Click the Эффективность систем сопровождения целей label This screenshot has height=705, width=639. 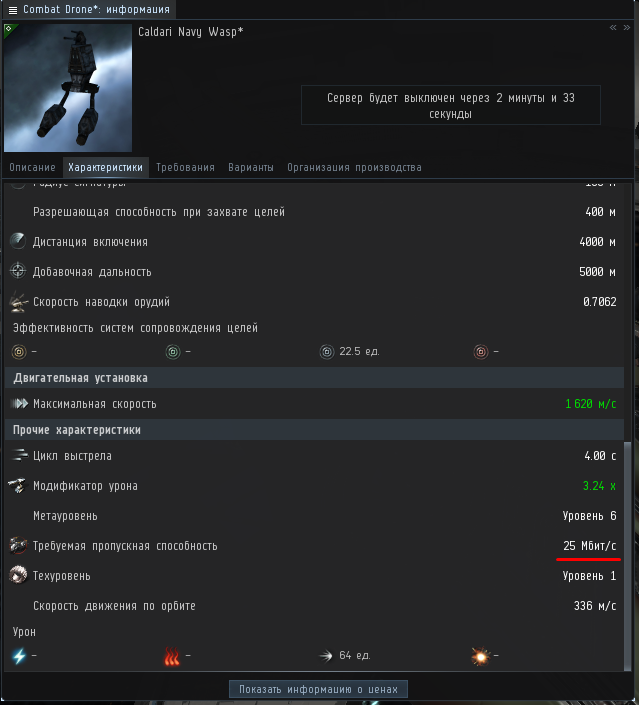(135, 328)
